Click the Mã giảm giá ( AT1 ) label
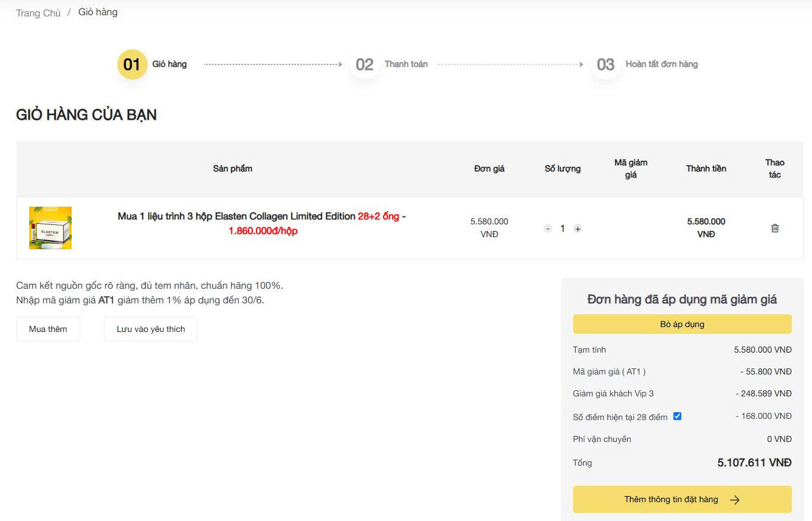 point(609,371)
